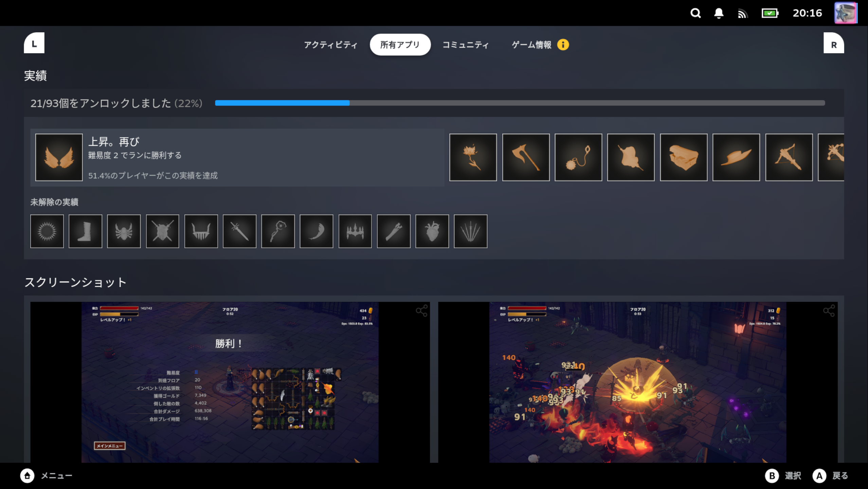Click the achievements unlock progress bar

[x=520, y=103]
